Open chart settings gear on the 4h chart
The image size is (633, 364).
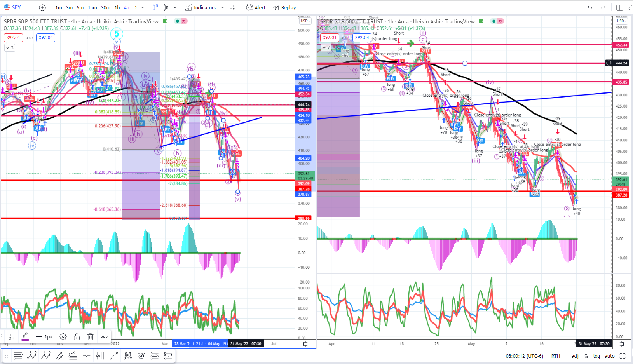305,344
